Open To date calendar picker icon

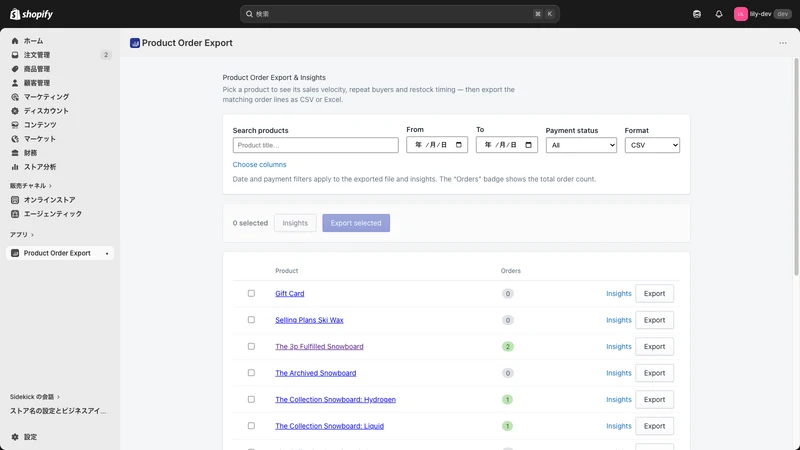(x=529, y=145)
